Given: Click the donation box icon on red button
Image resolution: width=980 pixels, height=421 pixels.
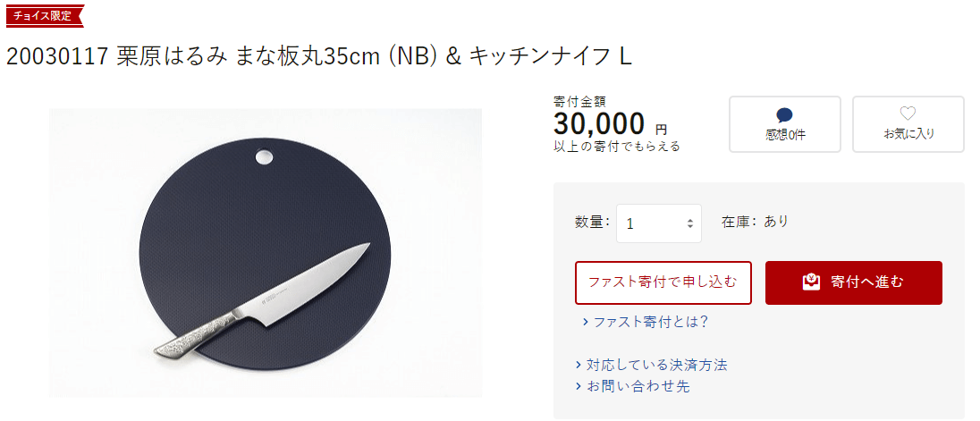Looking at the screenshot, I should [811, 282].
